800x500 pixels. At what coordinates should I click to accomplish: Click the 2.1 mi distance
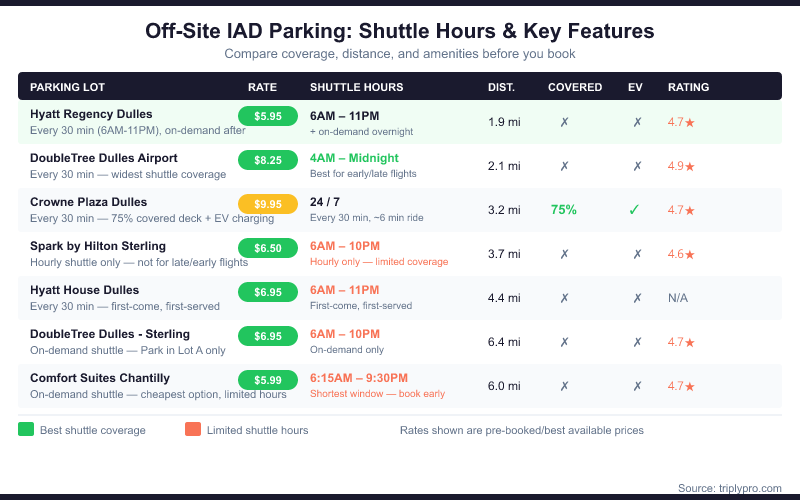click(x=504, y=166)
